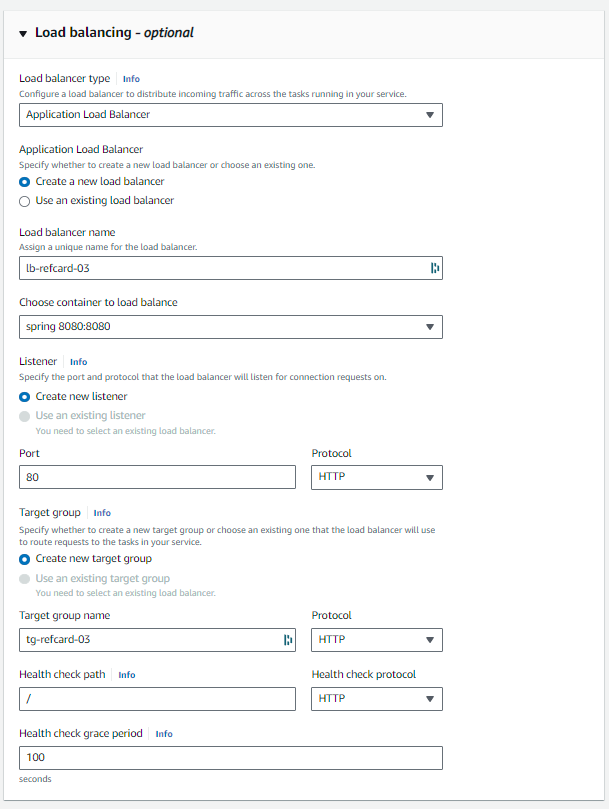
Task: Open Info link beside Listener heading
Action: 78,362
